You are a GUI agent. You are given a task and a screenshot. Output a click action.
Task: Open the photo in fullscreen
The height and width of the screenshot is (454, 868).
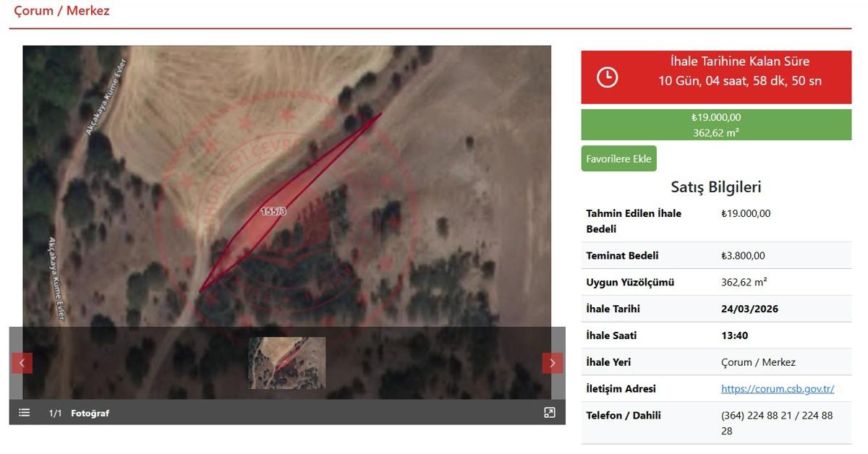pyautogui.click(x=550, y=413)
